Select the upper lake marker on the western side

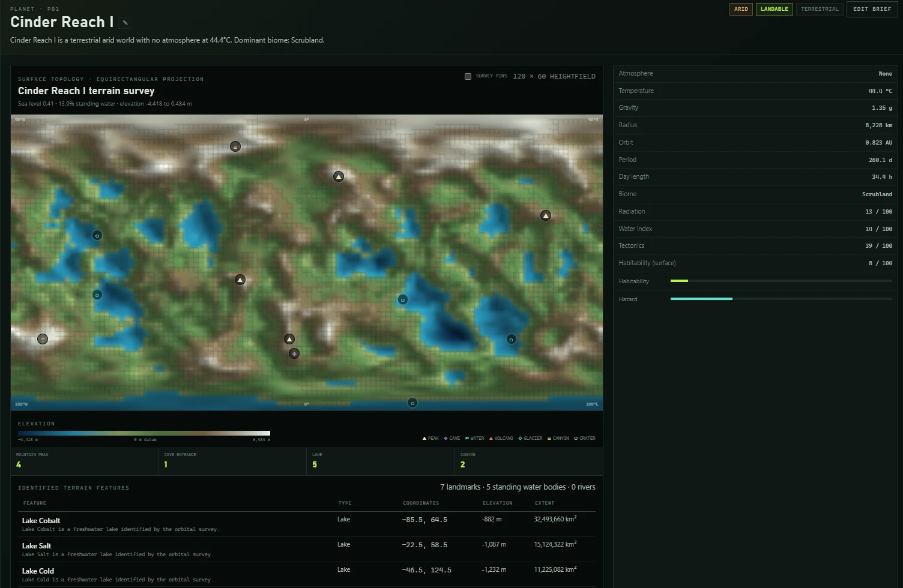(x=97, y=235)
